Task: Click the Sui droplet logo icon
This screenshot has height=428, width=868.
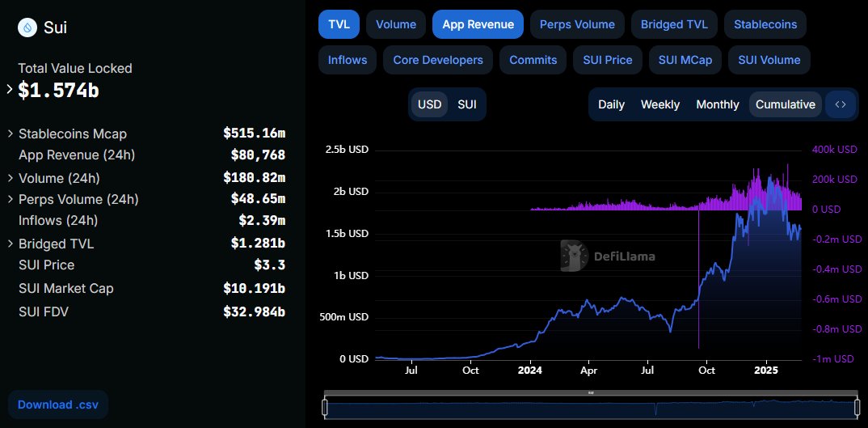Action: [x=27, y=28]
